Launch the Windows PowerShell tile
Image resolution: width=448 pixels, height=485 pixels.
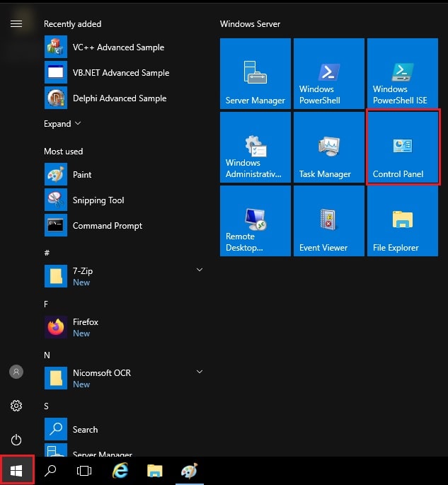click(328, 74)
